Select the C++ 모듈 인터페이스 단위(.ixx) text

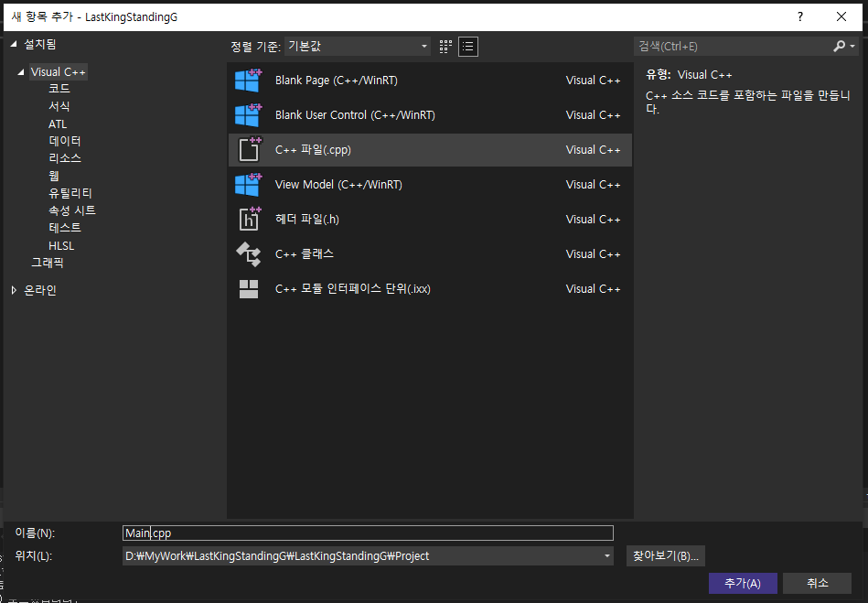pos(353,289)
